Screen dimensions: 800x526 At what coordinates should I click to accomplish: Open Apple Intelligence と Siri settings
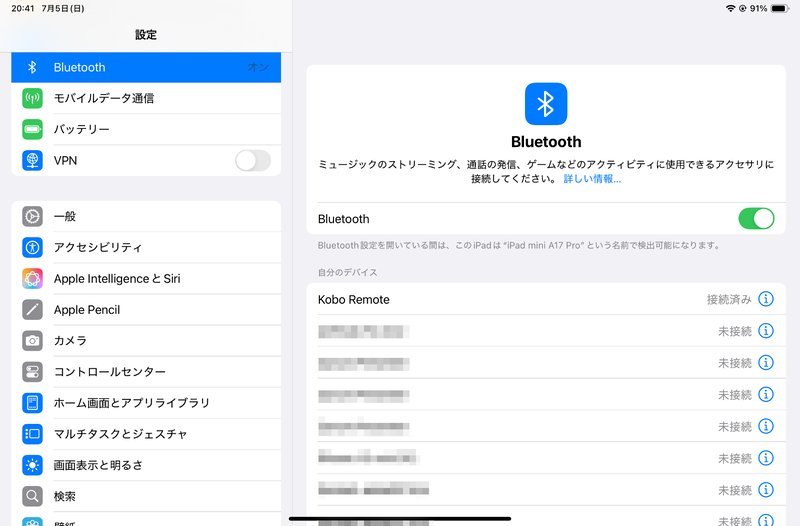tap(146, 279)
